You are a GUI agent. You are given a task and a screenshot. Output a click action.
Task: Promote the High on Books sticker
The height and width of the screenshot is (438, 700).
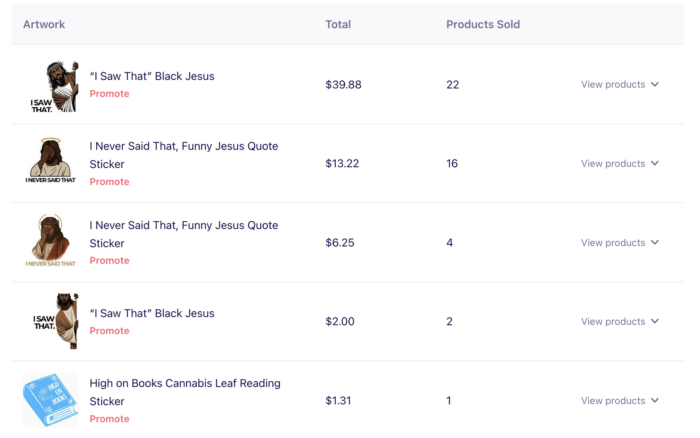109,419
